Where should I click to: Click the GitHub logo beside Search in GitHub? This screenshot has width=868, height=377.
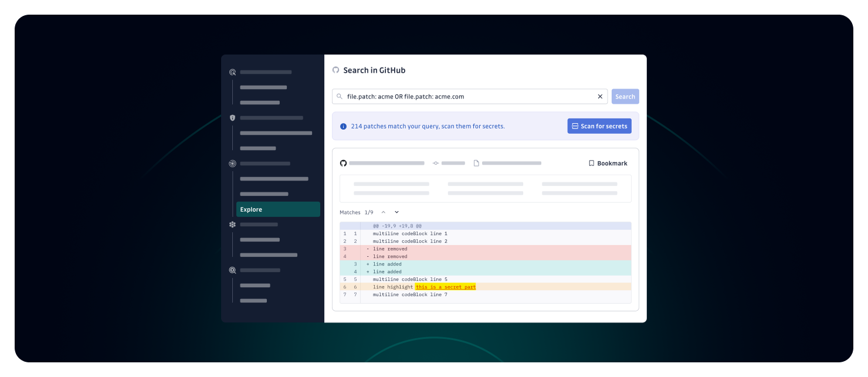tap(335, 70)
